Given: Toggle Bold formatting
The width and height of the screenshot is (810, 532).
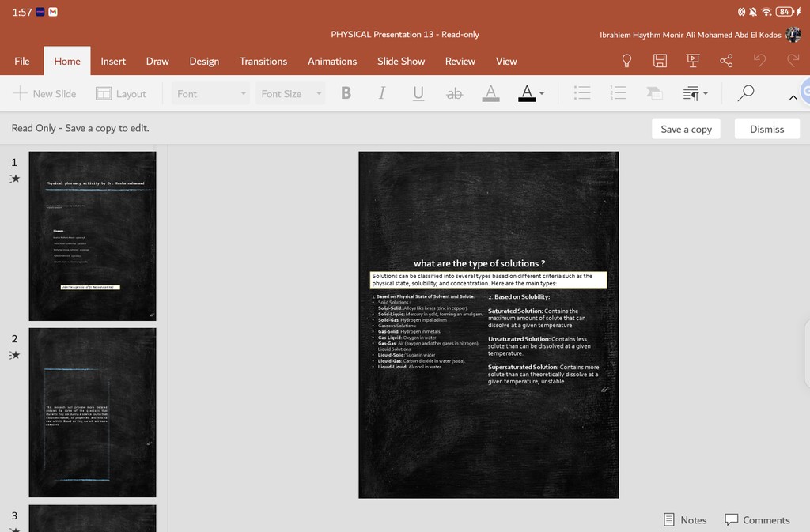Looking at the screenshot, I should point(346,93).
